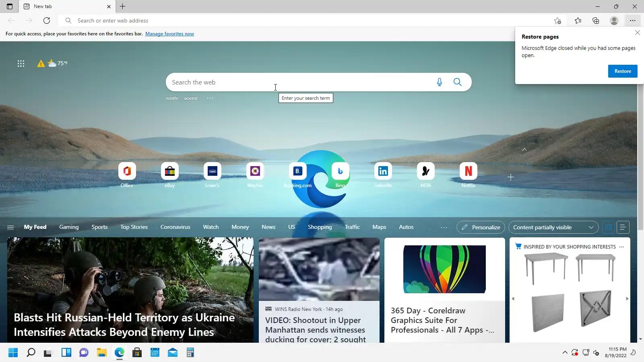The width and height of the screenshot is (644, 362).
Task: Search again for aoemi suggestion
Action: click(x=191, y=98)
